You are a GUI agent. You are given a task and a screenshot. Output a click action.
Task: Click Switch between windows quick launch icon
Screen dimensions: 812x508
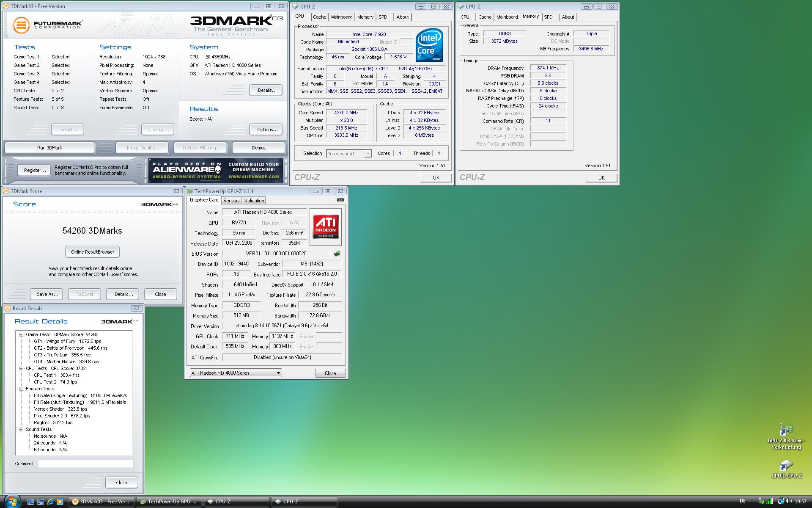click(x=41, y=502)
